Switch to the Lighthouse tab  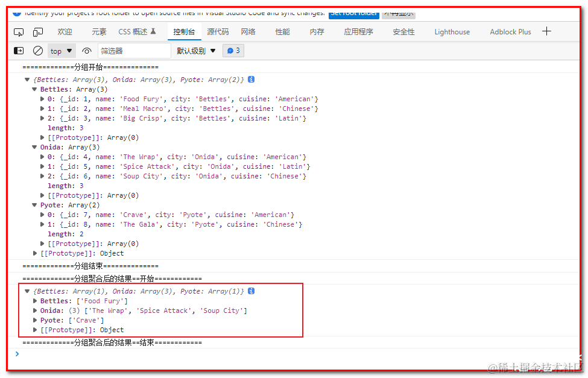[x=452, y=32]
